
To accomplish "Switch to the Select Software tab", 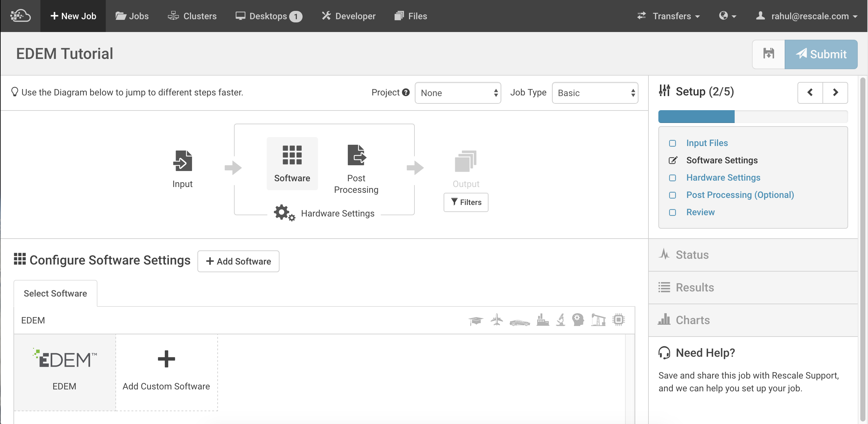I will point(55,293).
